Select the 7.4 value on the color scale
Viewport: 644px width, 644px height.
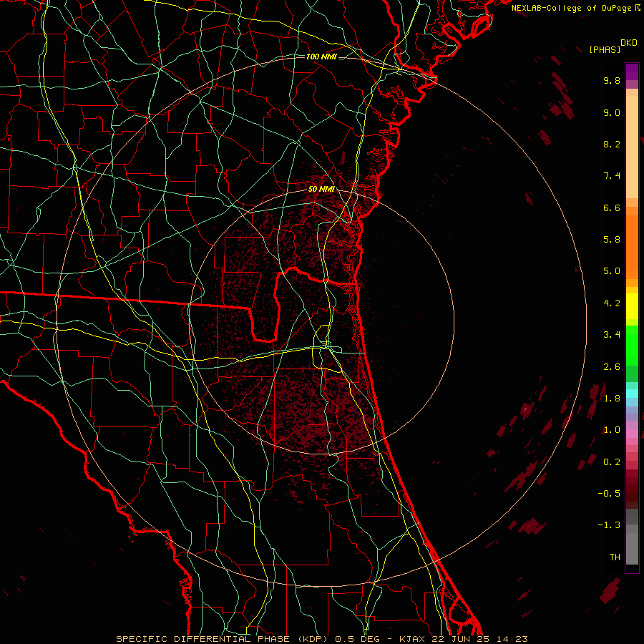612,176
